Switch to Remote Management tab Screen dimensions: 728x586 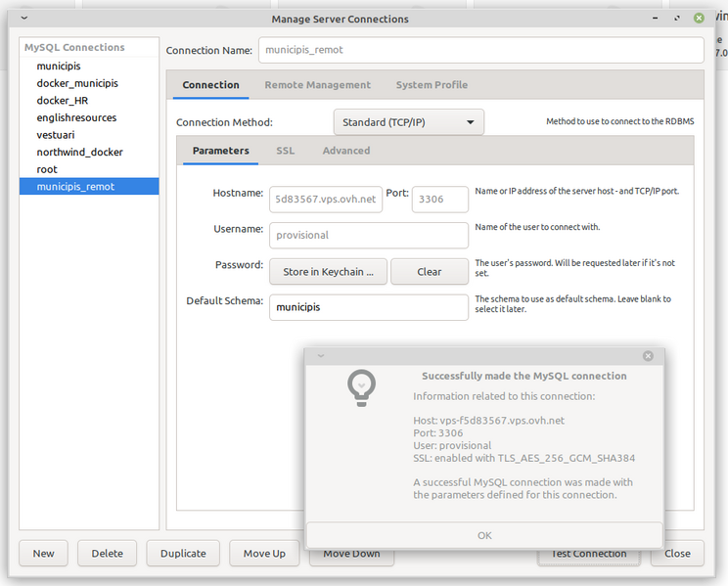tap(317, 85)
